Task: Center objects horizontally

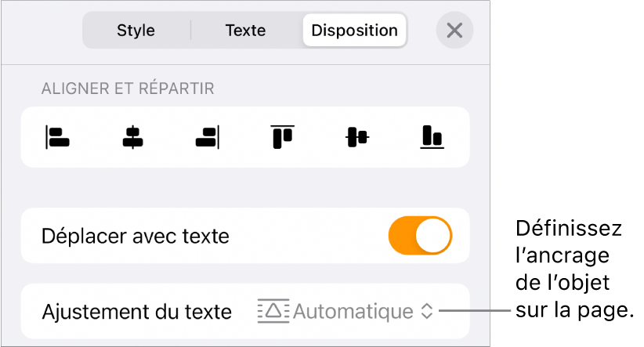Action: [132, 138]
